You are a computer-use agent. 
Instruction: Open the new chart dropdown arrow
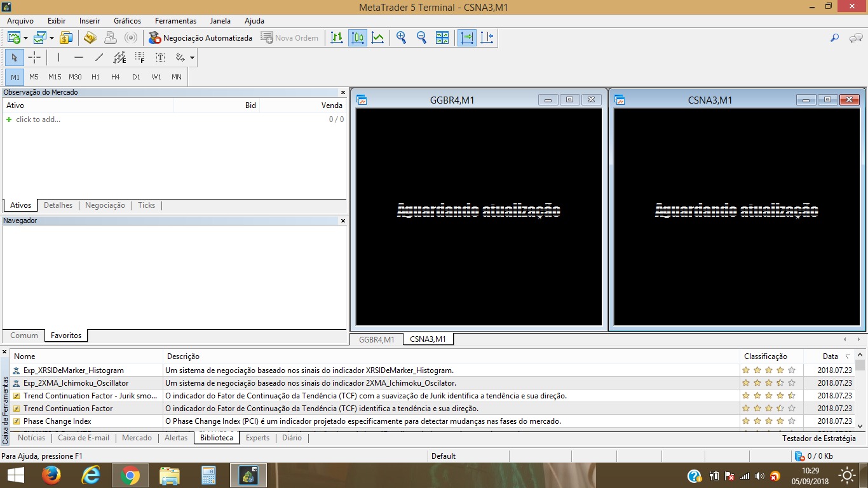click(x=24, y=37)
